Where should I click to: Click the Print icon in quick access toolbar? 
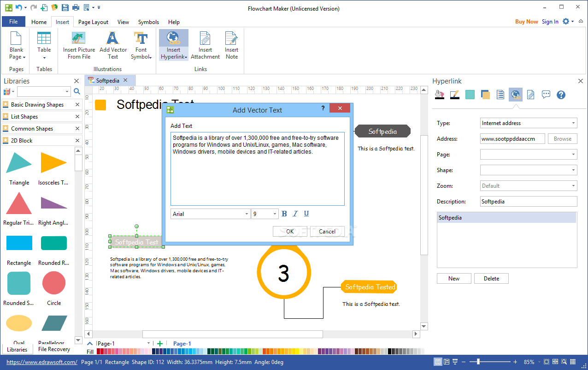(x=76, y=7)
